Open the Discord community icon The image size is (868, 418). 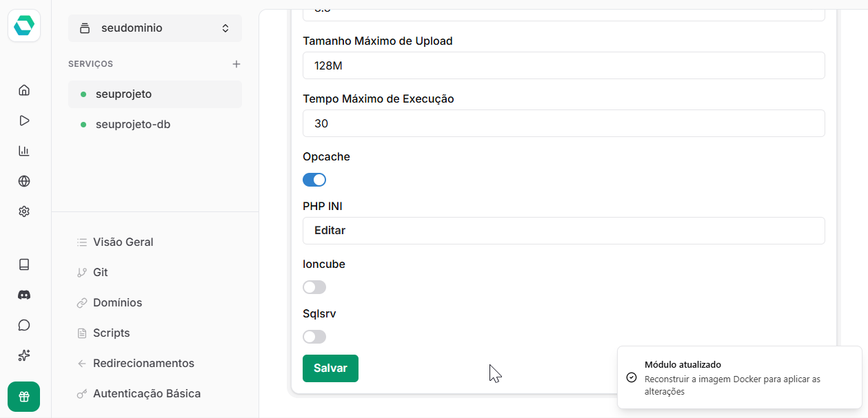click(x=23, y=294)
